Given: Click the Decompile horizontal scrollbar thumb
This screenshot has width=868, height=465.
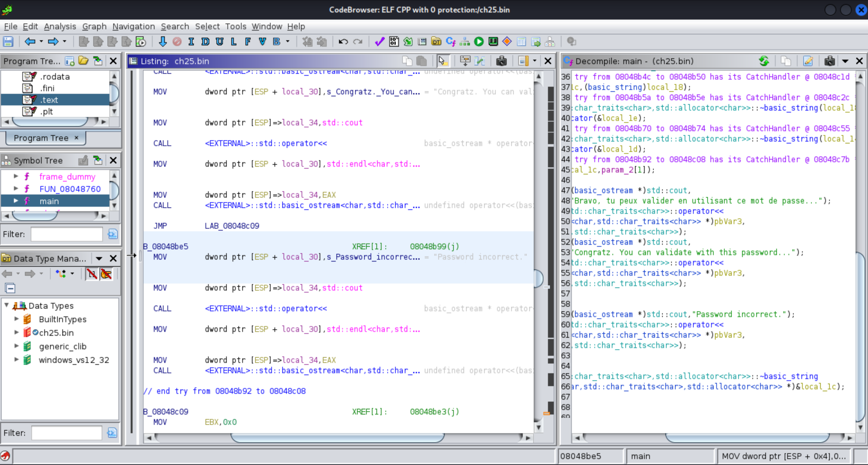Looking at the screenshot, I should (747, 438).
